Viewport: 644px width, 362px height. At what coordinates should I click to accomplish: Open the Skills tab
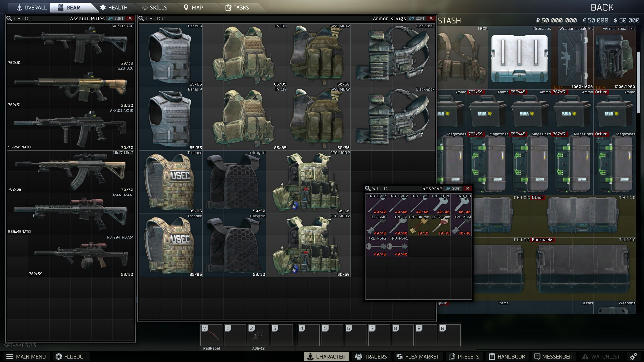[x=154, y=8]
